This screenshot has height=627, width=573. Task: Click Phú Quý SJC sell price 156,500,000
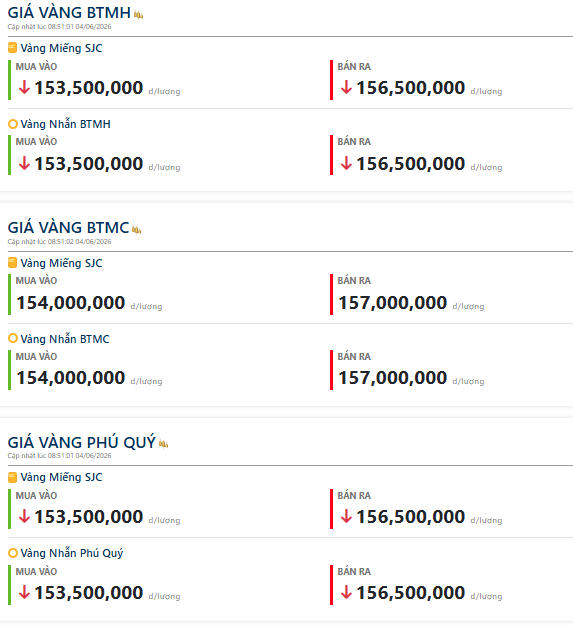[x=411, y=517]
